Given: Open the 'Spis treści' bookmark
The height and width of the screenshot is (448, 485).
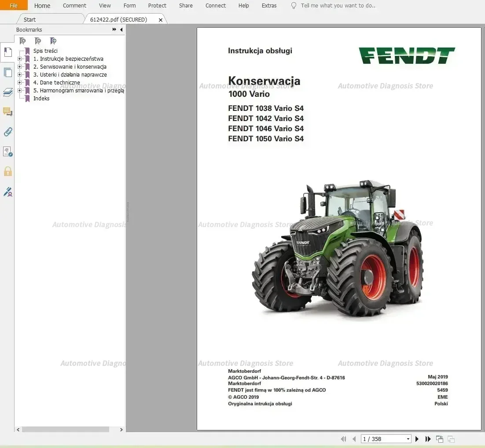Looking at the screenshot, I should [45, 51].
